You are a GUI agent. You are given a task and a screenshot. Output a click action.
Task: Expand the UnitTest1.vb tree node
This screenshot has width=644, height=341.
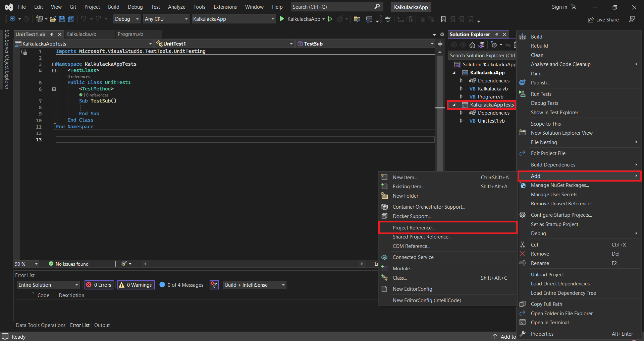461,121
